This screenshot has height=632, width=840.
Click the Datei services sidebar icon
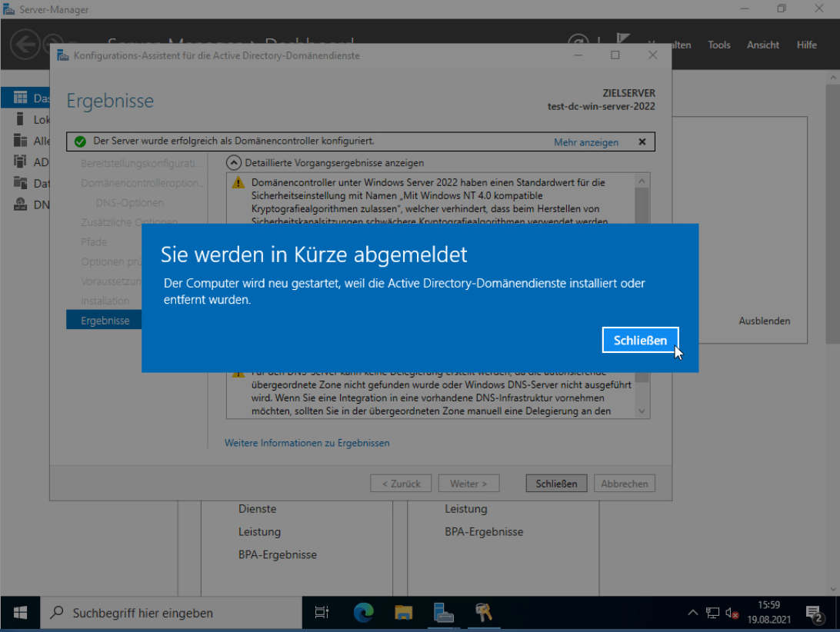[20, 183]
